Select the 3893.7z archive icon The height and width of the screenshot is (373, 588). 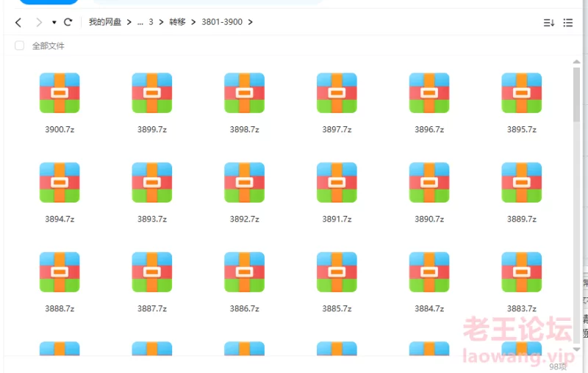tap(152, 182)
